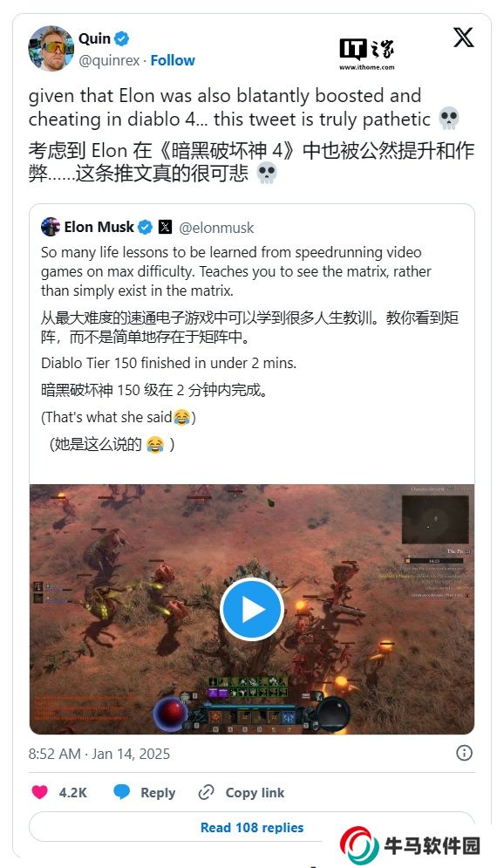The height and width of the screenshot is (868, 497).
Task: Click Elon Musk's verified checkmark
Action: point(145,227)
